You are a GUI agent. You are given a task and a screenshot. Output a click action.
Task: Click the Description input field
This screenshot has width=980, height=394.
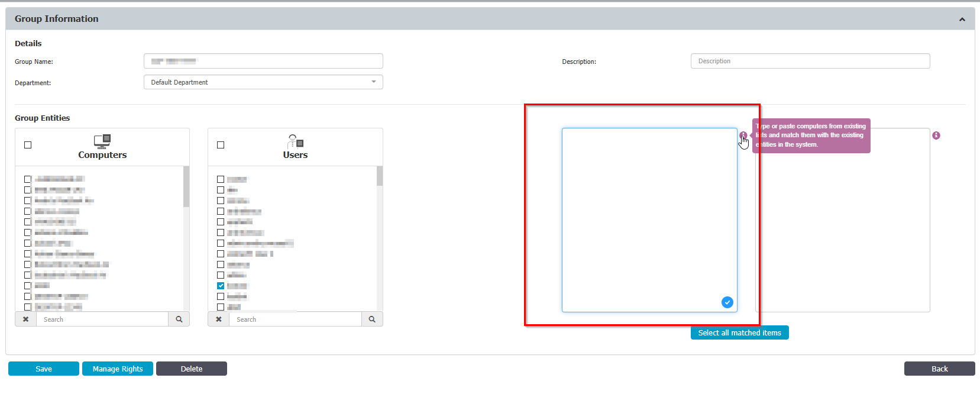[810, 61]
